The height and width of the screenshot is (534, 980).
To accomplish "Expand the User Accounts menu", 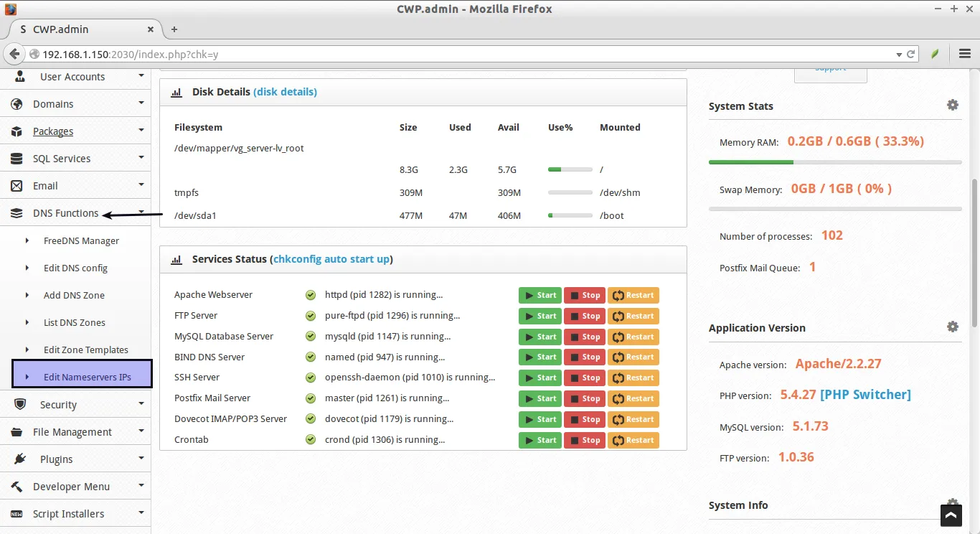I will click(72, 77).
